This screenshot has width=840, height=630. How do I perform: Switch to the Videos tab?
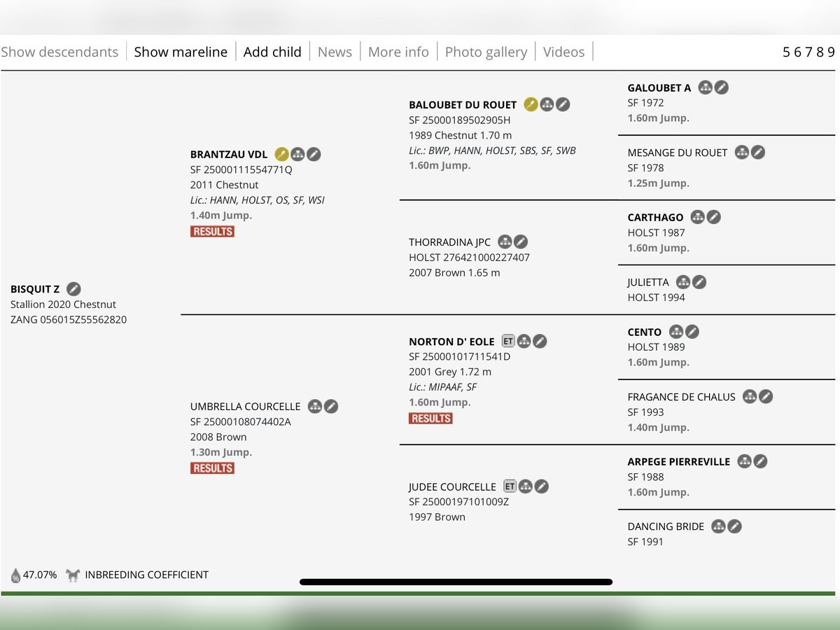563,52
